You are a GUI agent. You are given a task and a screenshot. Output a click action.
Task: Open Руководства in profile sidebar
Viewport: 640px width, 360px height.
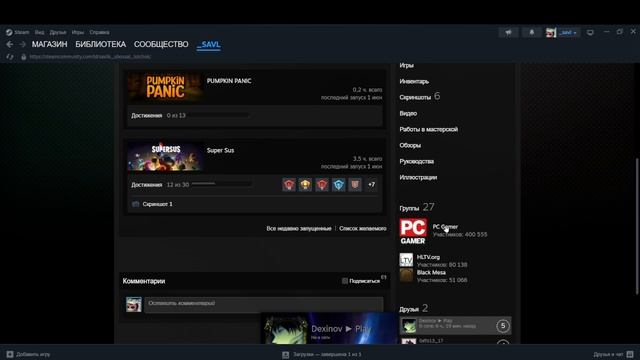tap(417, 162)
